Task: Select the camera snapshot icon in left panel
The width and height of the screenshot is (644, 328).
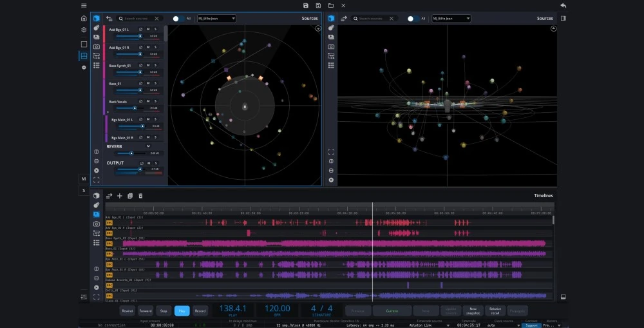Action: click(x=96, y=47)
